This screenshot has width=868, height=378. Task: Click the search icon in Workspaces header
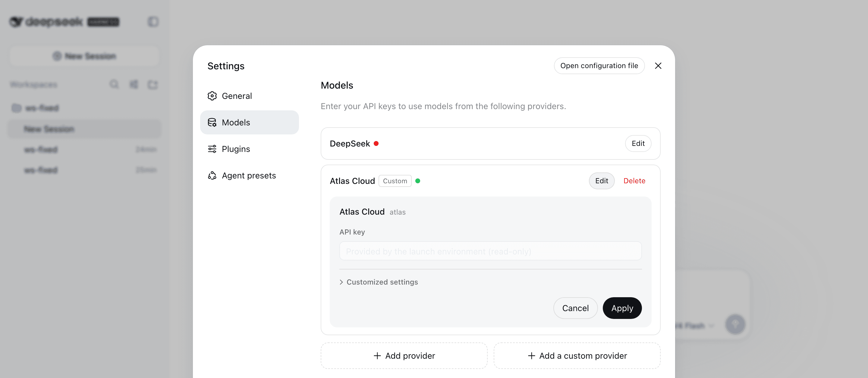(114, 84)
